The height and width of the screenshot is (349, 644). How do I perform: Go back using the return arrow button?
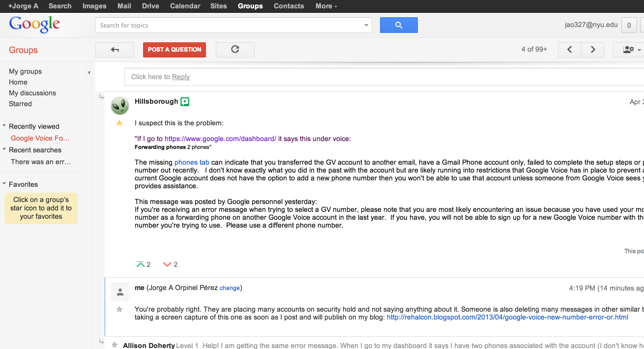coord(115,50)
